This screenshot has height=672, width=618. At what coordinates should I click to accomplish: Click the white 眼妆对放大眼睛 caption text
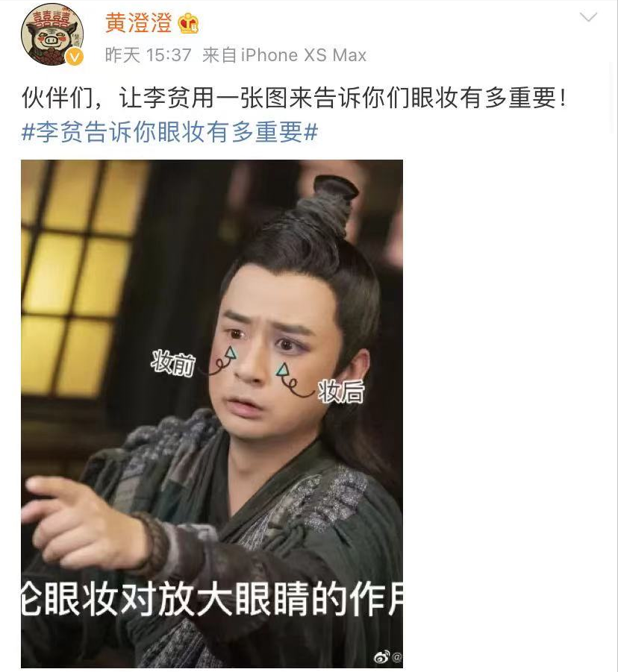(x=212, y=599)
